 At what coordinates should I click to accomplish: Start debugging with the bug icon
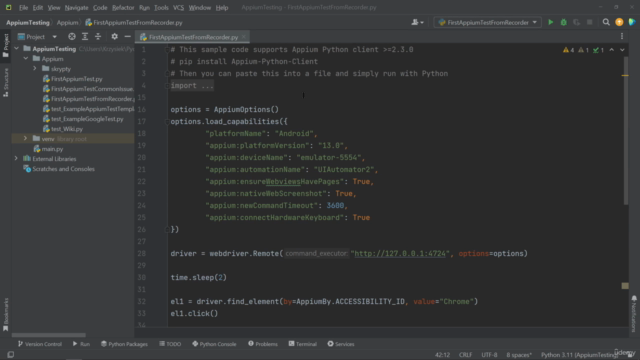point(563,22)
